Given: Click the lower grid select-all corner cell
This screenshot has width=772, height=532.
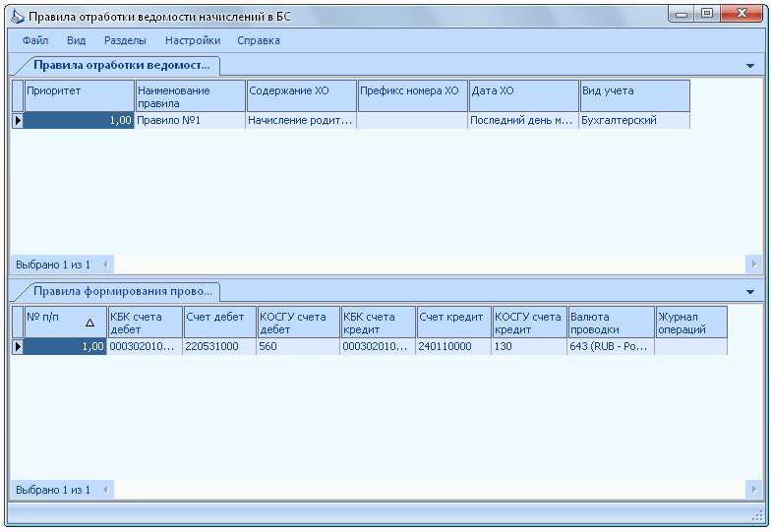Looking at the screenshot, I should point(18,323).
